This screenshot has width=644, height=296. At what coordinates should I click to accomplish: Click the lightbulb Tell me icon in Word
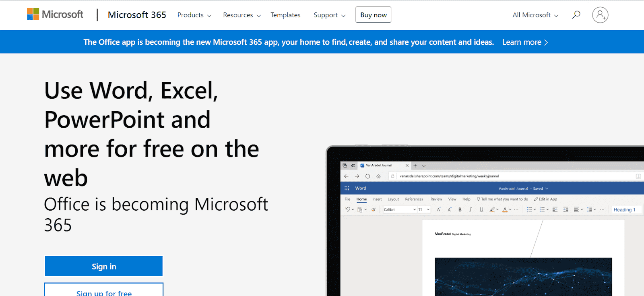click(x=478, y=199)
